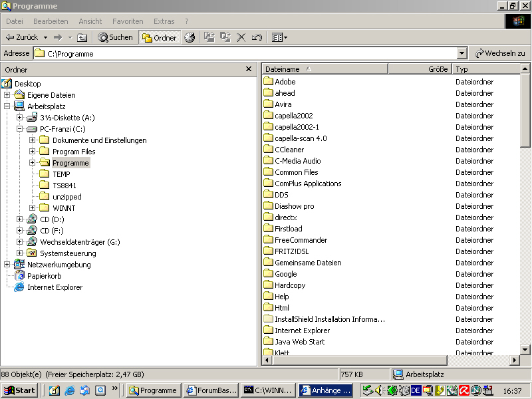The width and height of the screenshot is (532, 399).
Task: Sort by the Größe column header
Action: (420, 69)
